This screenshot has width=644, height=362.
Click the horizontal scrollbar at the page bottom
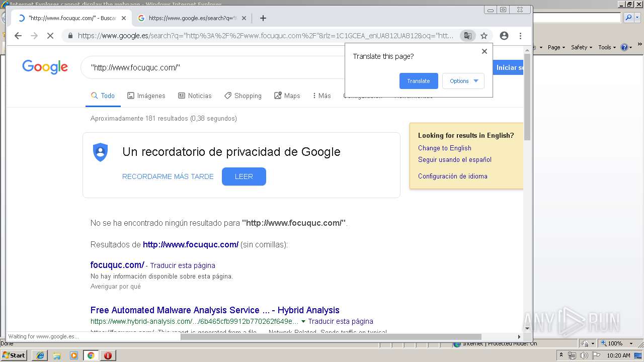[x=331, y=337]
